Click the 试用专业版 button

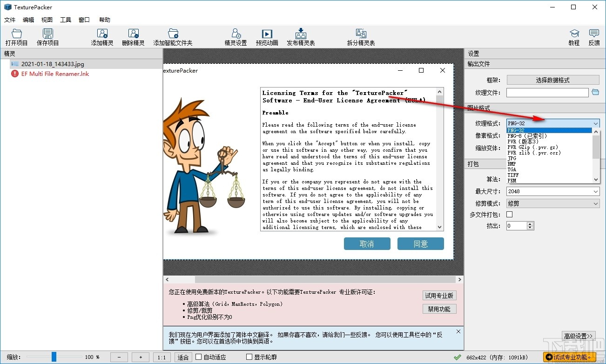click(x=439, y=296)
